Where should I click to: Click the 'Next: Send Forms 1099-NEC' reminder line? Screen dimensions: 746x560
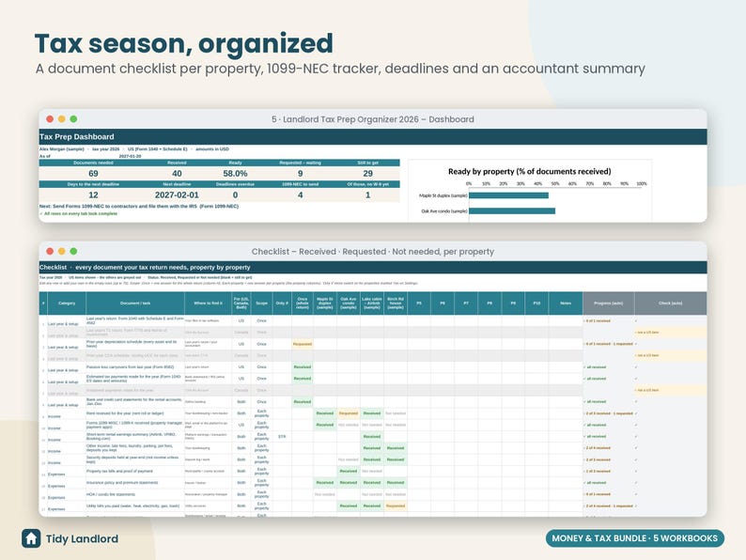tap(139, 207)
